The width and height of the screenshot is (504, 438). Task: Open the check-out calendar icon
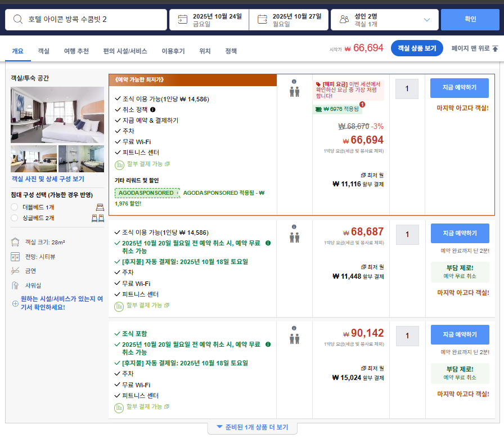262,20
